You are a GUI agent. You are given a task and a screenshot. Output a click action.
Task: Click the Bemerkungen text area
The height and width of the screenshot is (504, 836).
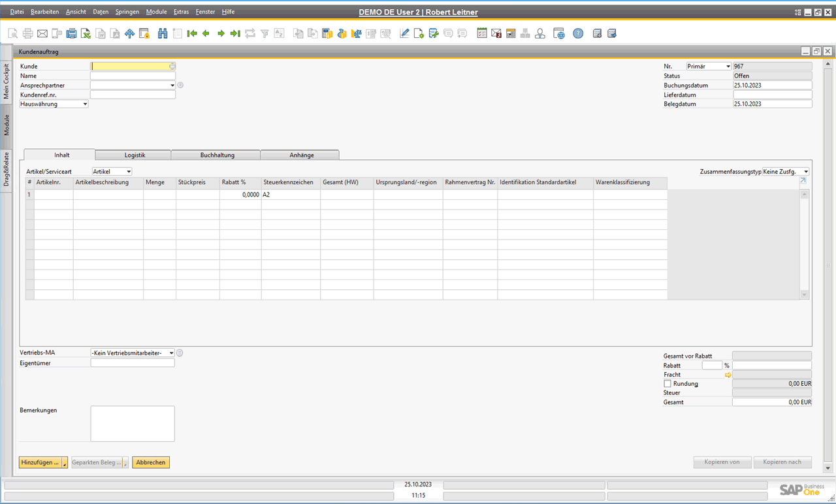point(133,424)
